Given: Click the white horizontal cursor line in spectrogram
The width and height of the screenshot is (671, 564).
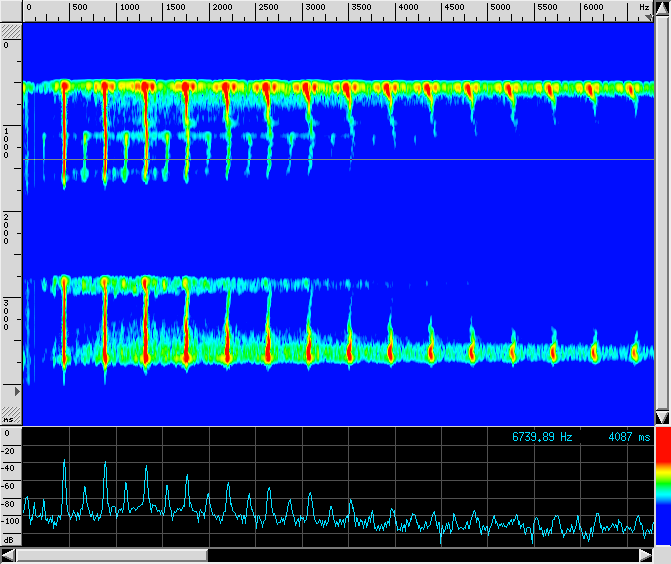Looking at the screenshot, I should pos(400,159).
